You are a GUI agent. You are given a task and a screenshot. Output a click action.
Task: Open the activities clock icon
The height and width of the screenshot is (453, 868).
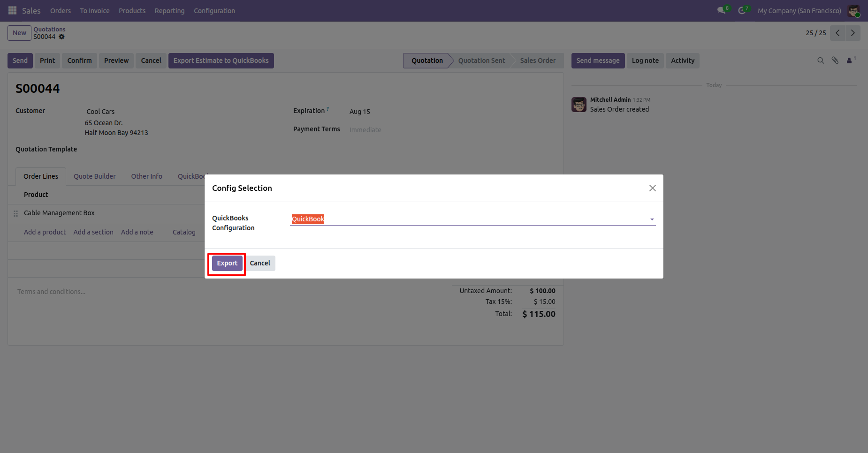(x=742, y=10)
